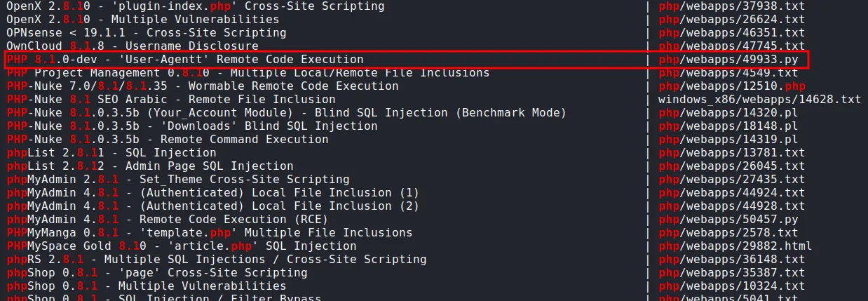Select the PHP Project Management File Inclusions line

pyautogui.click(x=247, y=73)
